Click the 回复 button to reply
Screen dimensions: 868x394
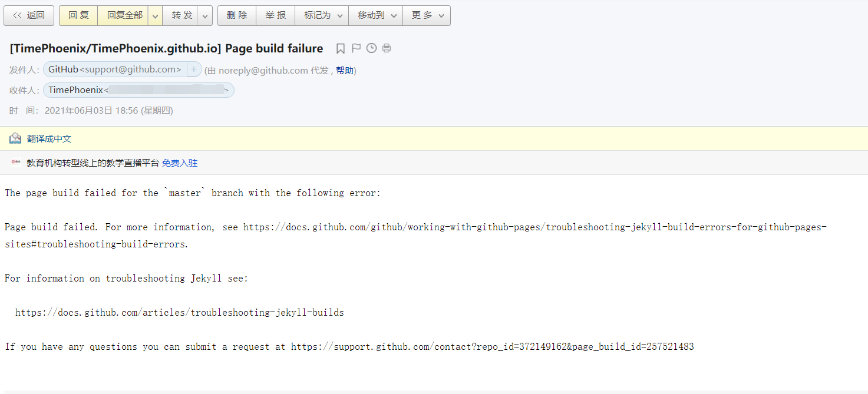coord(77,15)
